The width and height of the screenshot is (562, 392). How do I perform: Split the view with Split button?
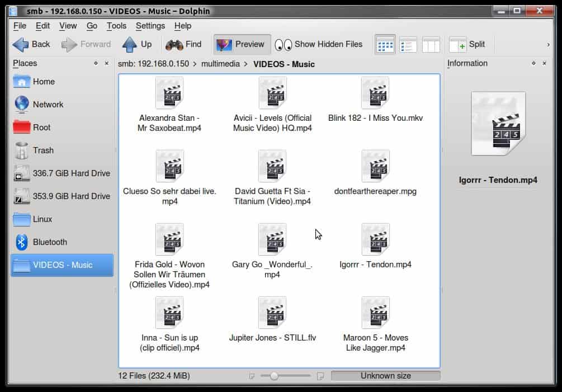click(x=467, y=44)
